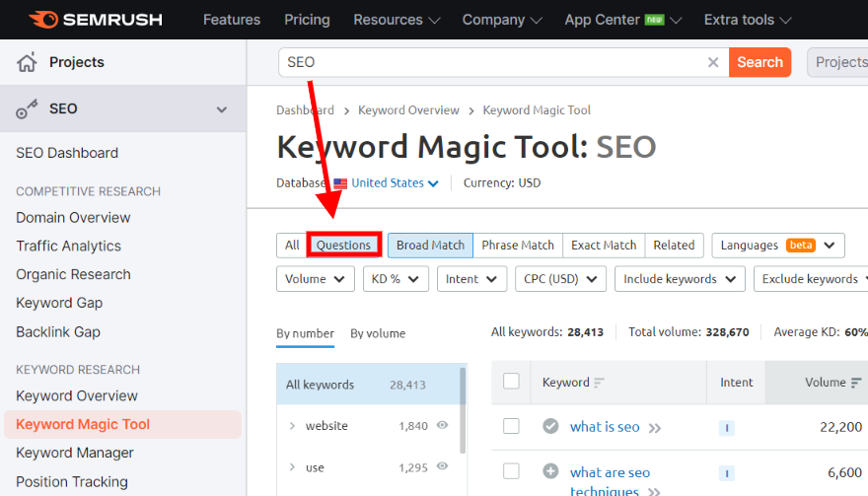Viewport: 868px width, 496px height.
Task: Open the Projects home icon
Action: 27,62
